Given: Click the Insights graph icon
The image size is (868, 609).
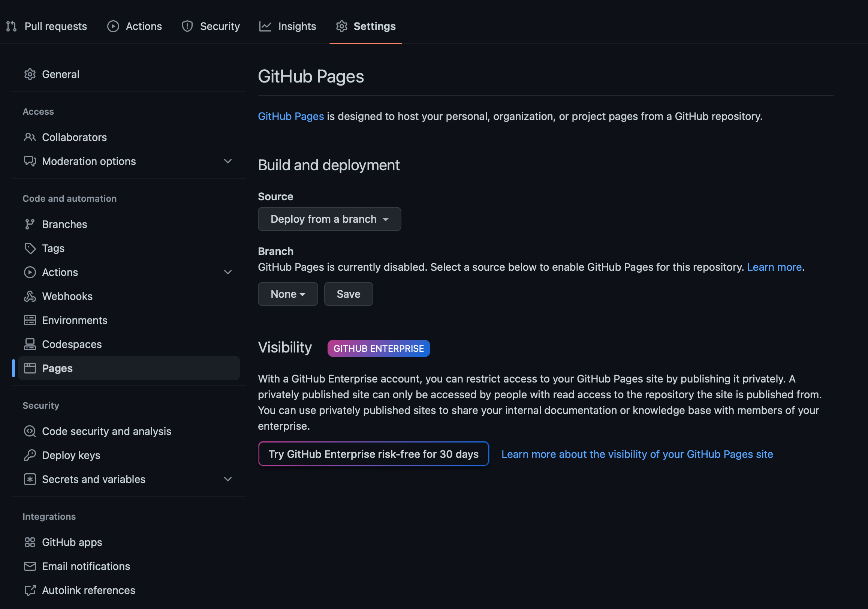Looking at the screenshot, I should (265, 26).
